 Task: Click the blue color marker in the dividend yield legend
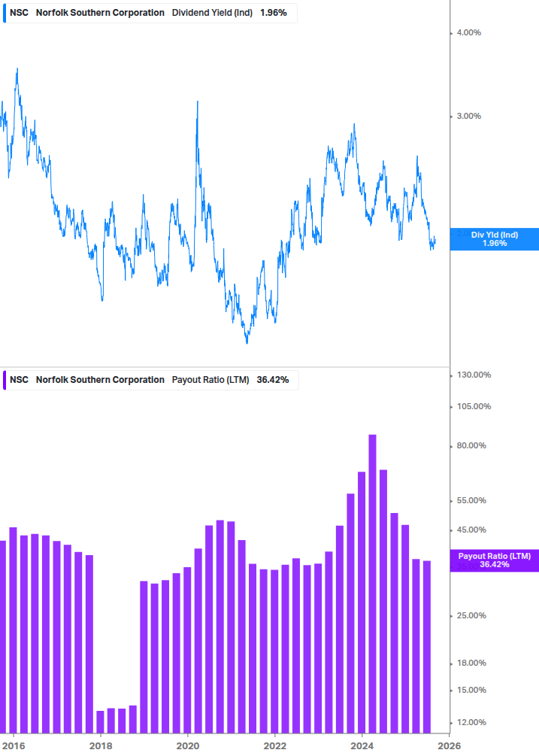click(5, 13)
